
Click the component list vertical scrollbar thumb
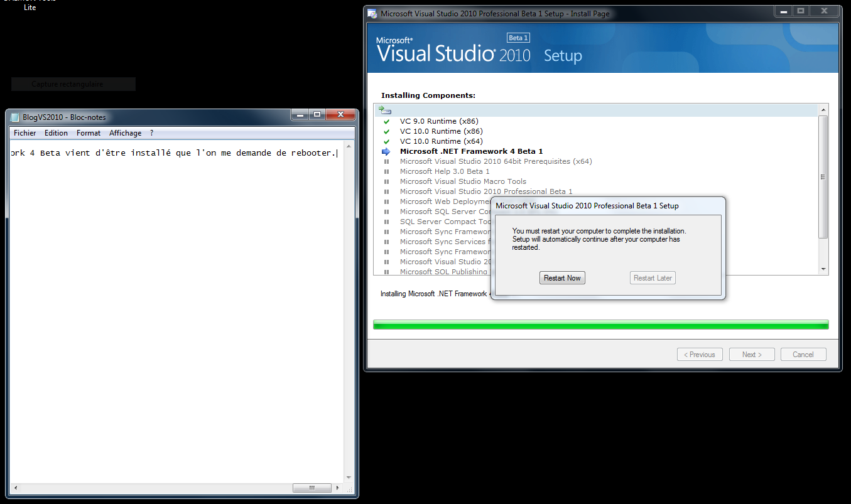tap(823, 177)
